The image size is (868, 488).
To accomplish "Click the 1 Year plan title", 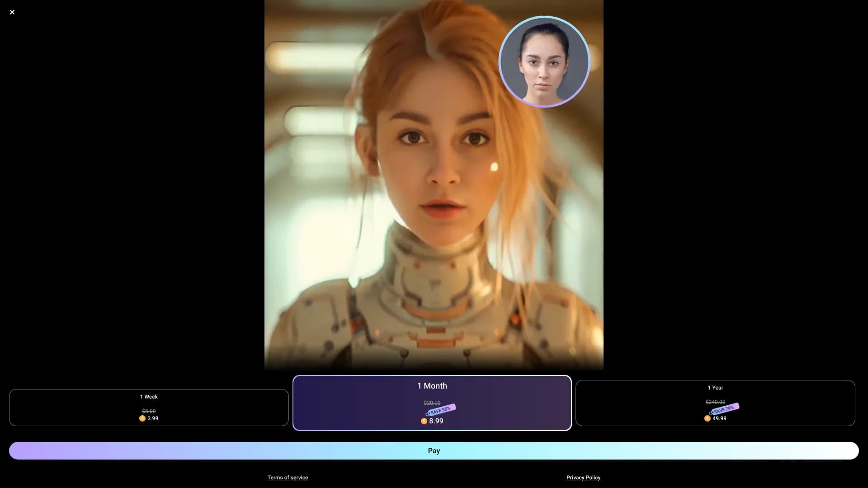I will pyautogui.click(x=715, y=387).
